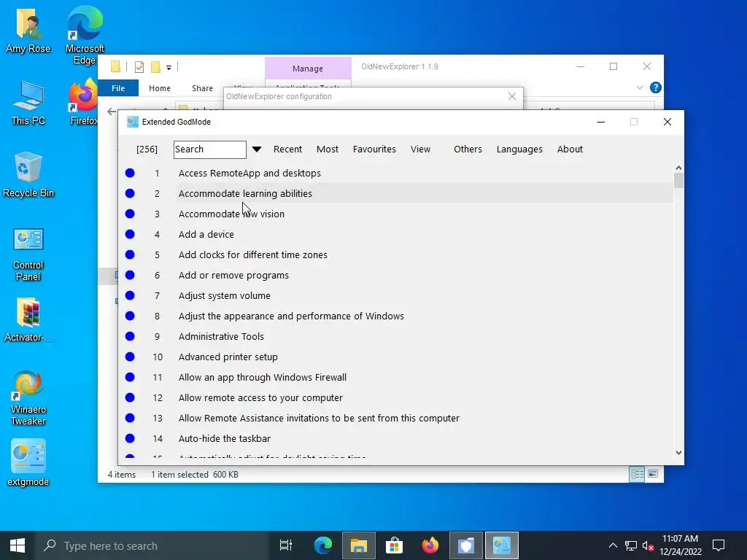Screen dimensions: 747x560
Task: Expand the Explorer ribbon chevron
Action: click(x=640, y=87)
